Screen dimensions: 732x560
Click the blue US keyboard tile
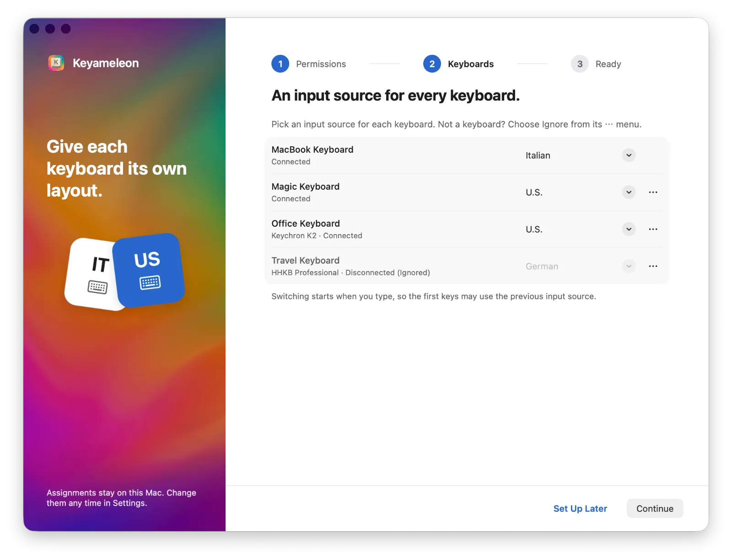pyautogui.click(x=148, y=270)
